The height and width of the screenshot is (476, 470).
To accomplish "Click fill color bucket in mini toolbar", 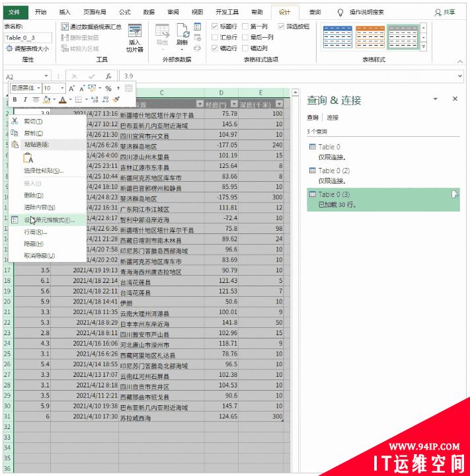I will pos(46,100).
